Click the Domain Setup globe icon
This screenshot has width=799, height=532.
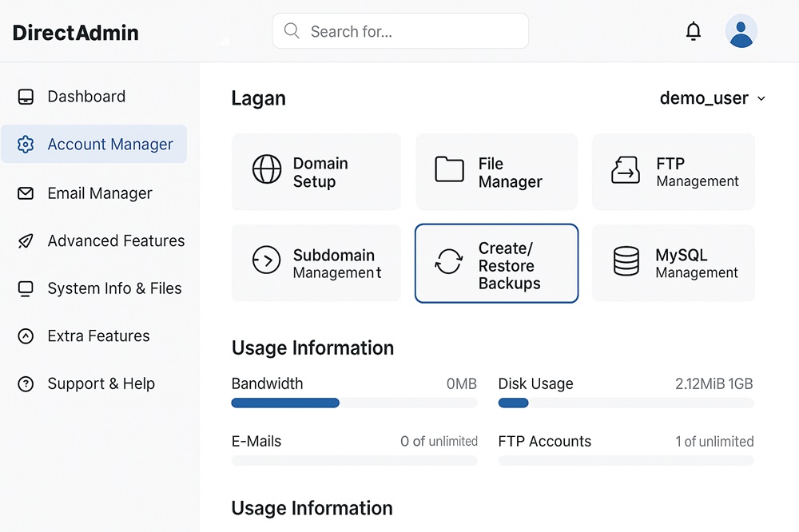click(x=267, y=170)
